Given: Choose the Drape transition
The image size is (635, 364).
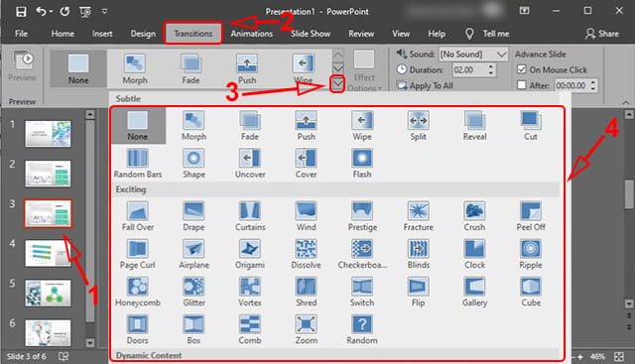Looking at the screenshot, I should pos(193,216).
